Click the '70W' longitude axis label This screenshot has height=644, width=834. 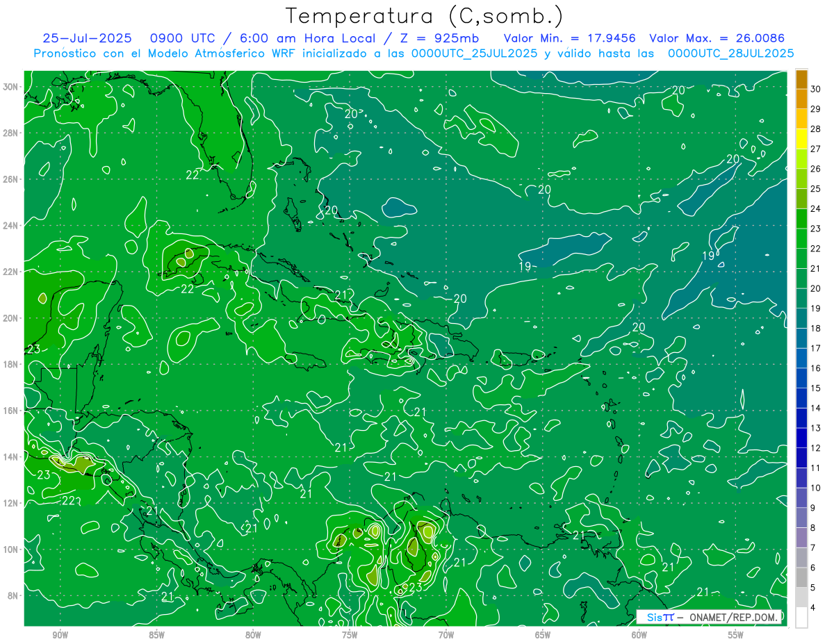(x=446, y=635)
